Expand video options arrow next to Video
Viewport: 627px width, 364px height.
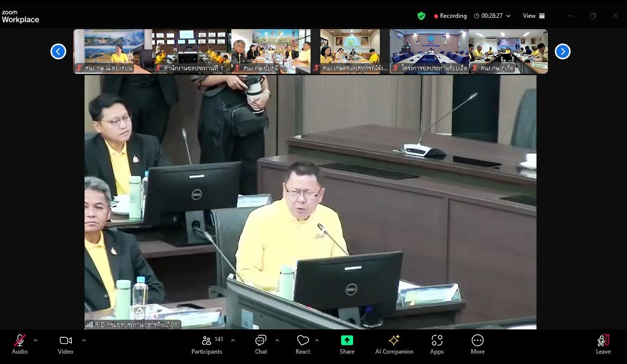[x=84, y=340]
